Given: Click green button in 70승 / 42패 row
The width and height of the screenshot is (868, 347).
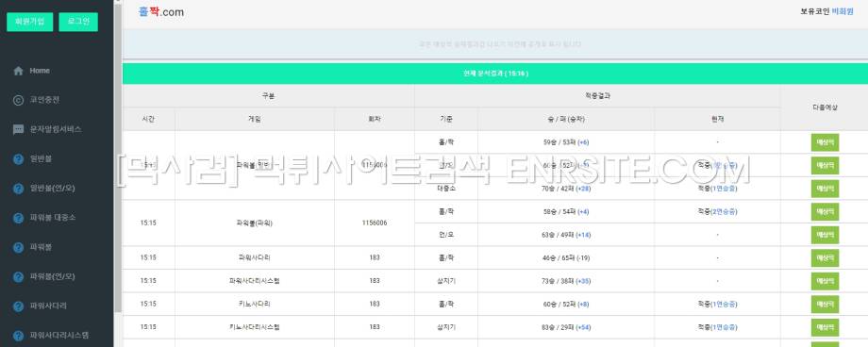Looking at the screenshot, I should [825, 189].
